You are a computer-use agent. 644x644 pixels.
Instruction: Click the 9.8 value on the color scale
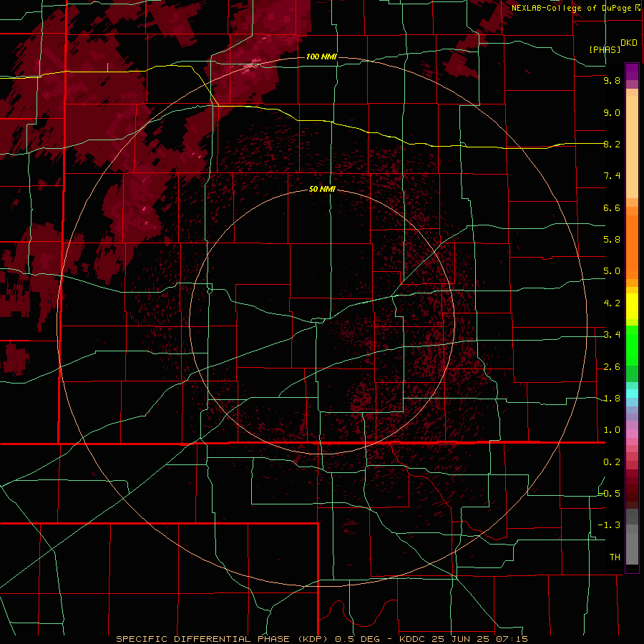612,81
